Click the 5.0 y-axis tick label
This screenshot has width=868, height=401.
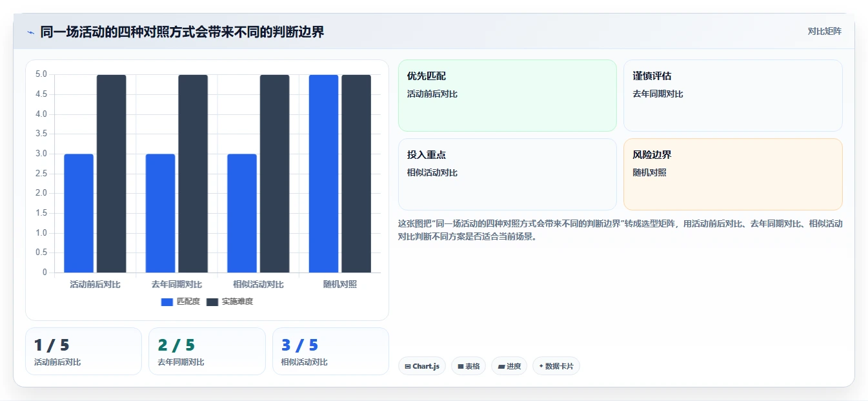coord(41,74)
